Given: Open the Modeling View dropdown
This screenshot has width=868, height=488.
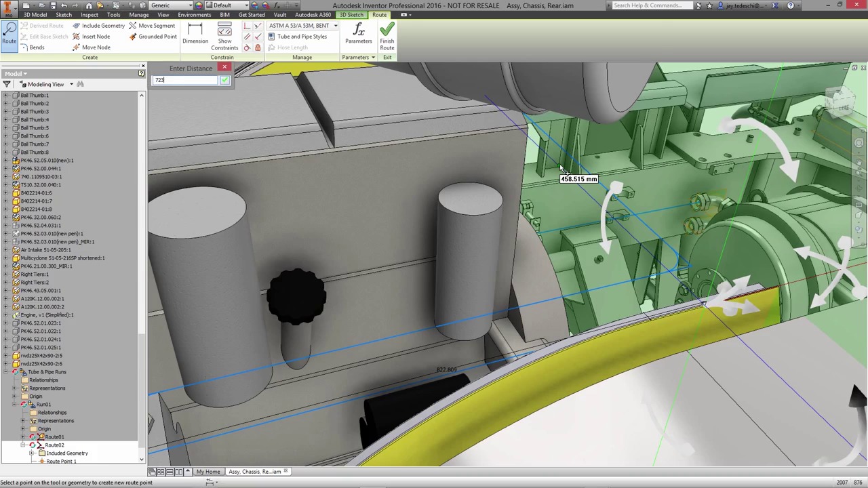Looking at the screenshot, I should point(46,84).
